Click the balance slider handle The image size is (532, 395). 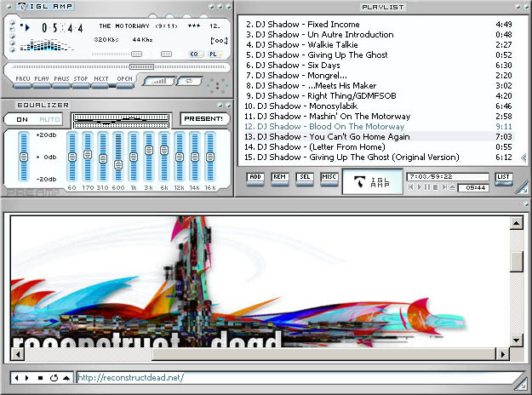166,54
